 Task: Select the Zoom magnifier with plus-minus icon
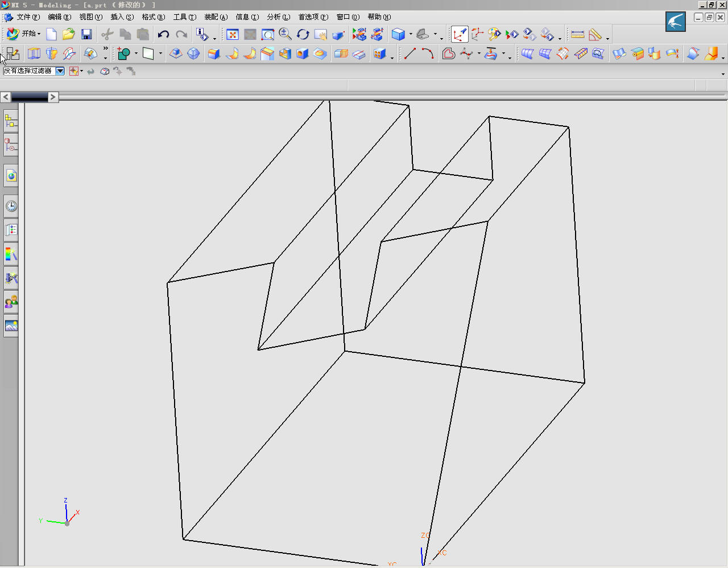(285, 35)
